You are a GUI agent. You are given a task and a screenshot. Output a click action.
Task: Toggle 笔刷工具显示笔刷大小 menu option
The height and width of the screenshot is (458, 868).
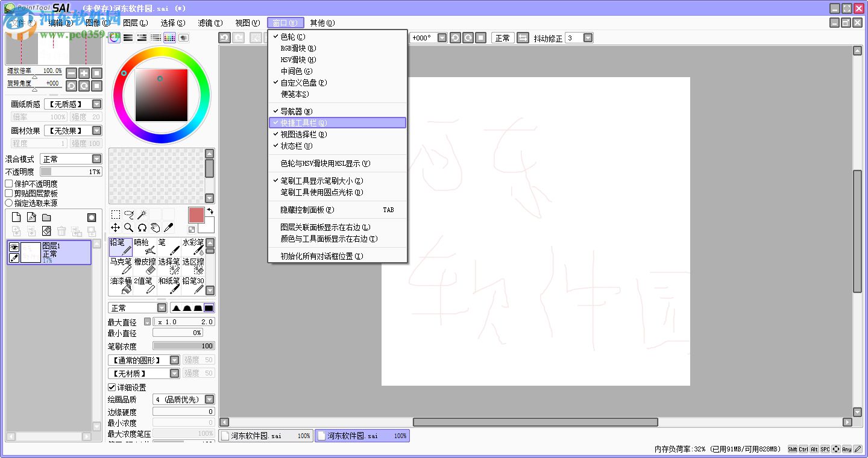338,181
